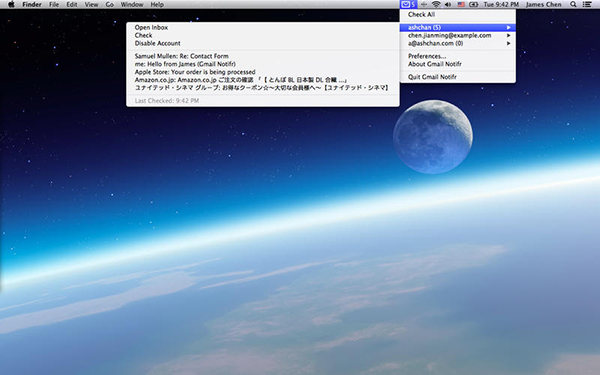Image resolution: width=600 pixels, height=375 pixels.
Task: Click the Gmail Notifr envelope menu bar icon
Action: coord(408,5)
